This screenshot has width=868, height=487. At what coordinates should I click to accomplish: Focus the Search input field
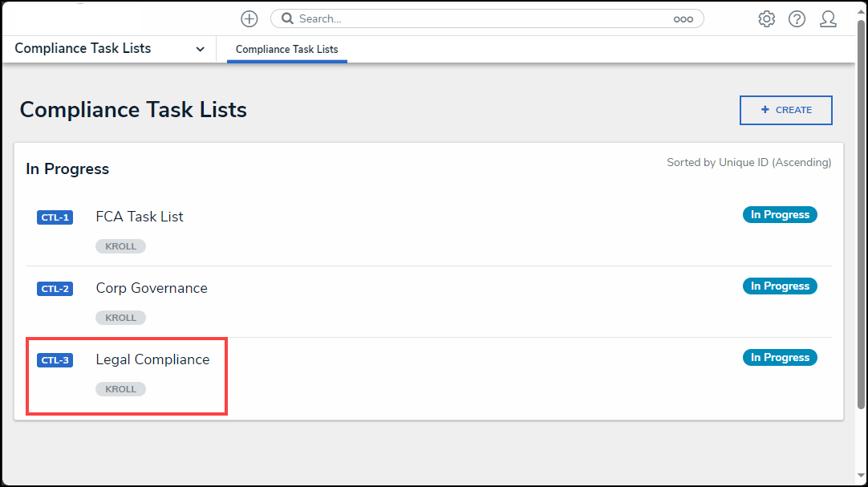coord(481,19)
